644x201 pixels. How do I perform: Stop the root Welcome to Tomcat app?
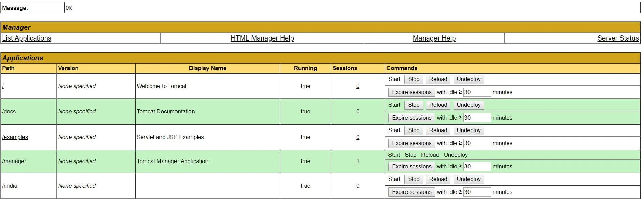(414, 79)
